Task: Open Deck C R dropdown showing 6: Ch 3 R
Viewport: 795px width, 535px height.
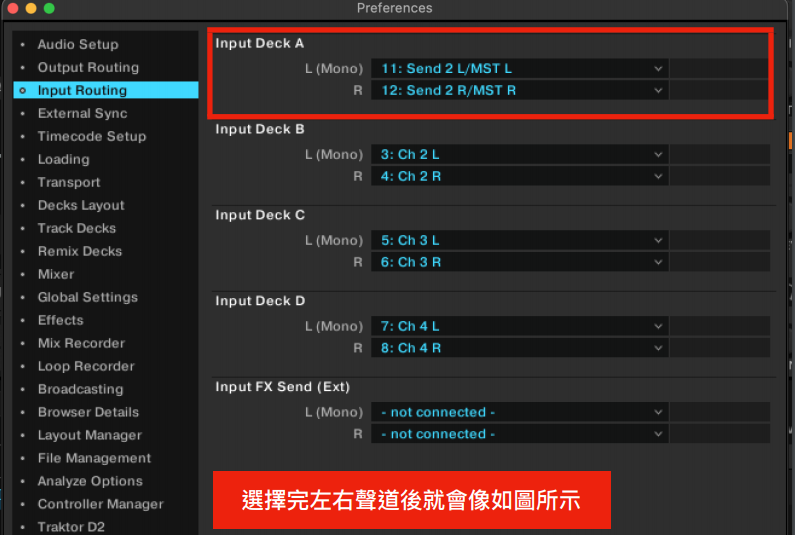Action: coord(520,262)
